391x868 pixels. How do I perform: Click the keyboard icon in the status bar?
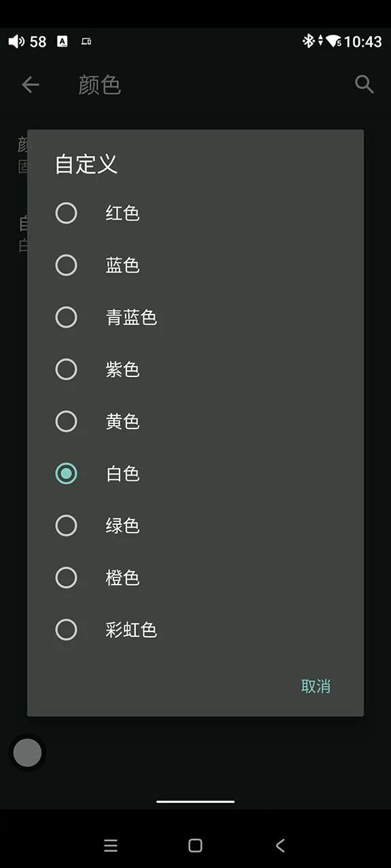click(86, 41)
